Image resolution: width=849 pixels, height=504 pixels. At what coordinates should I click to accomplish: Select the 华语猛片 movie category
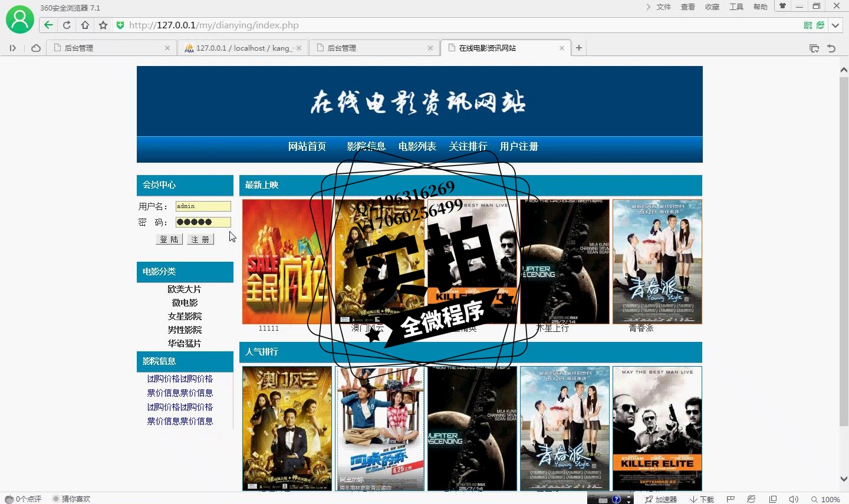[185, 344]
